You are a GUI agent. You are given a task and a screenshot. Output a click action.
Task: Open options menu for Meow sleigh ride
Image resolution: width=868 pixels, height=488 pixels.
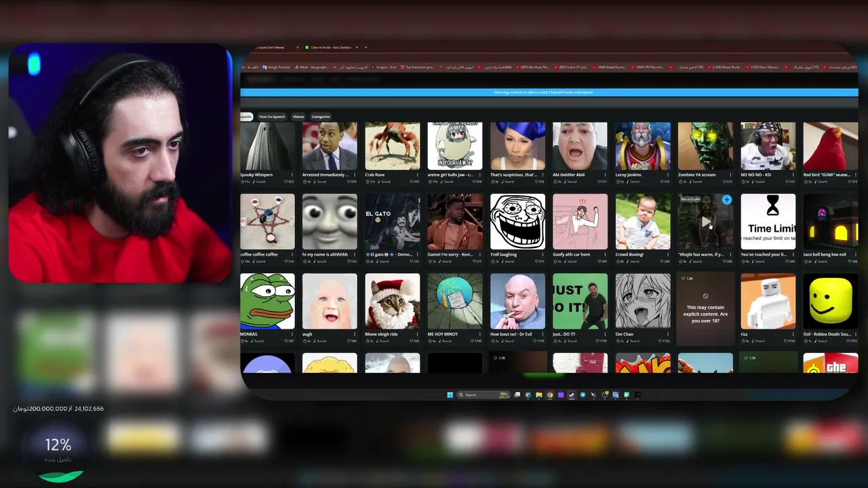[417, 334]
